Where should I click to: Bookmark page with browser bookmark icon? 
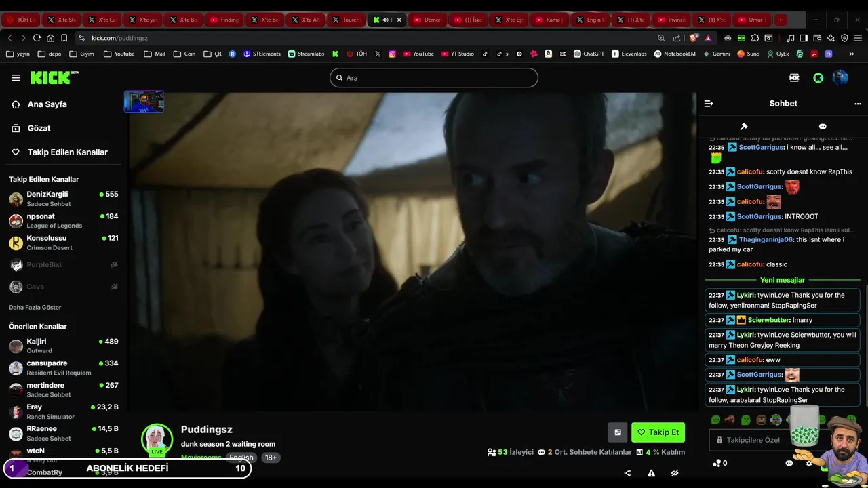[x=64, y=38]
